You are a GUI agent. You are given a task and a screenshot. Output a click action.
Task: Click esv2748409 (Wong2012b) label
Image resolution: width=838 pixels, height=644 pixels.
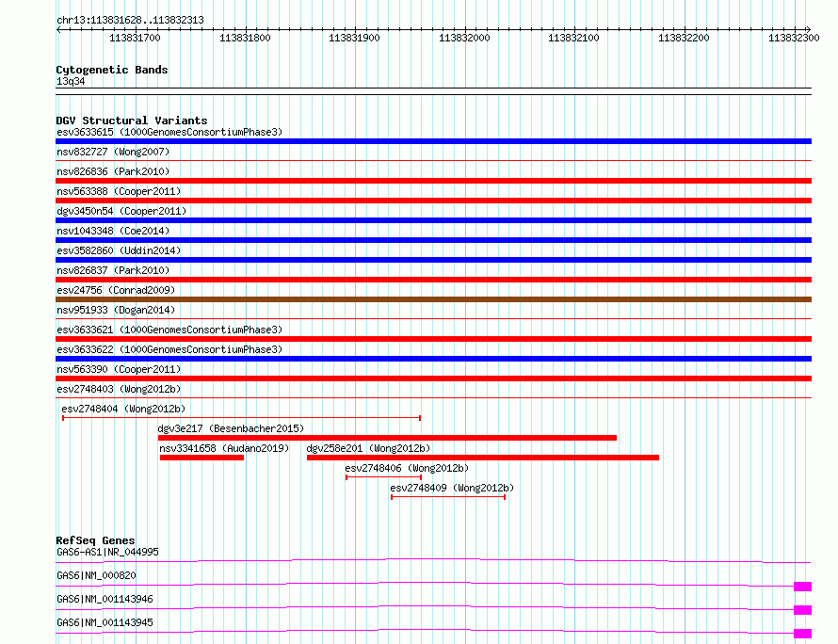click(x=452, y=488)
